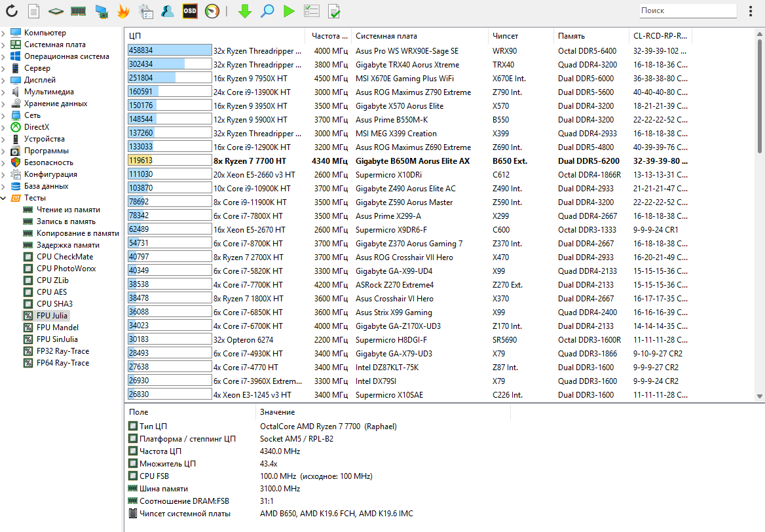Click the Refresh toolbar icon
765x532 pixels.
(11, 10)
